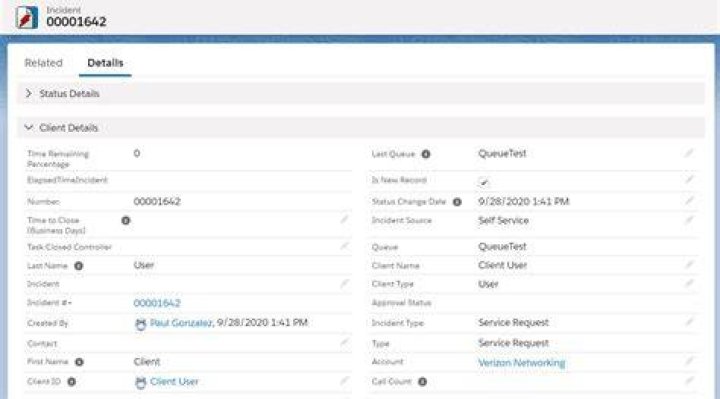720x399 pixels.
Task: Edit the Call Count field pencil
Action: pyautogui.click(x=689, y=381)
